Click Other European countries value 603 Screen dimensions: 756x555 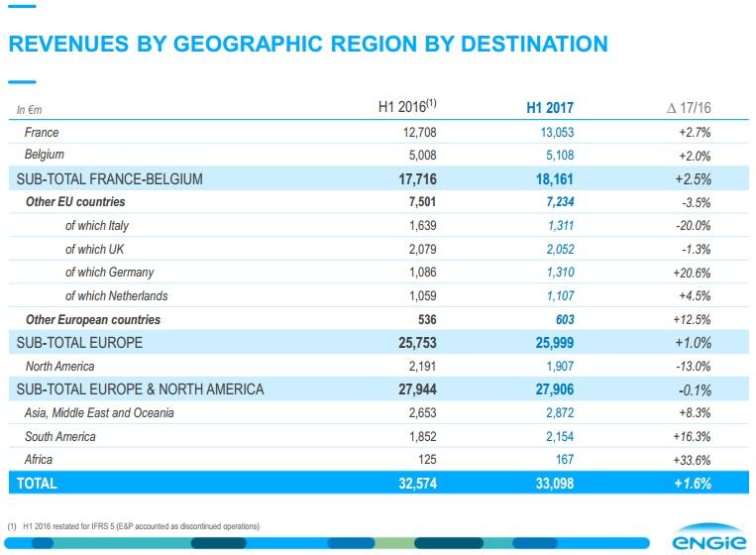[565, 320]
